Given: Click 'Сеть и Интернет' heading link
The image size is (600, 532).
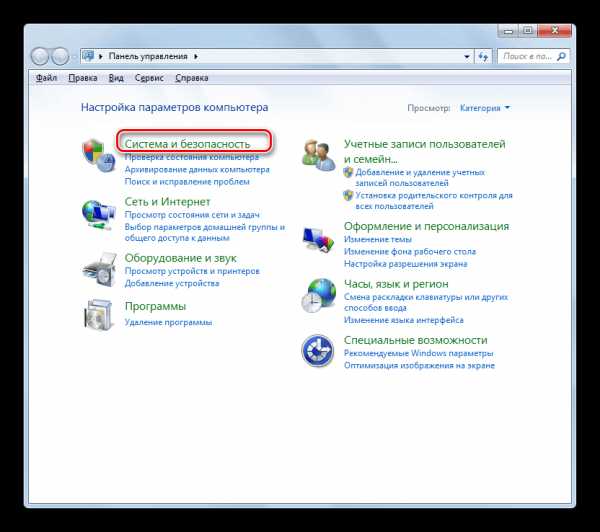Looking at the screenshot, I should 168,202.
